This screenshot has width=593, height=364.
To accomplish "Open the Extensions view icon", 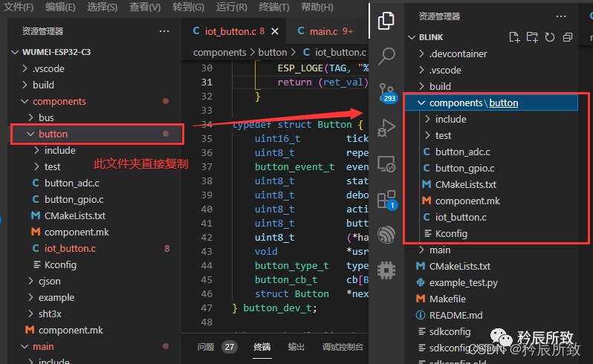I will [386, 199].
